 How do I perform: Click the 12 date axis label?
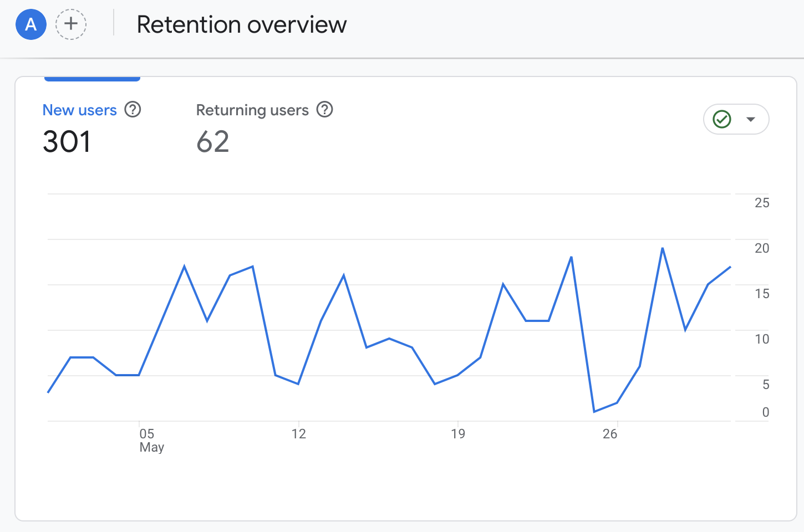click(x=299, y=434)
